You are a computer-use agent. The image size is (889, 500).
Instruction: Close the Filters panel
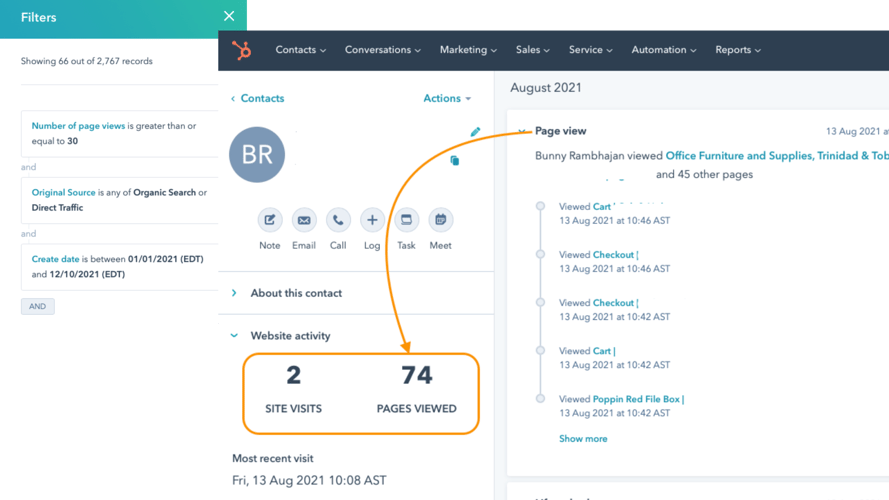(229, 17)
